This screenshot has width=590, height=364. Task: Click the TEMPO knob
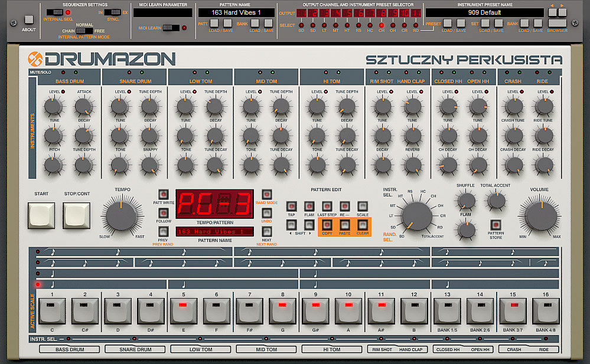121,215
